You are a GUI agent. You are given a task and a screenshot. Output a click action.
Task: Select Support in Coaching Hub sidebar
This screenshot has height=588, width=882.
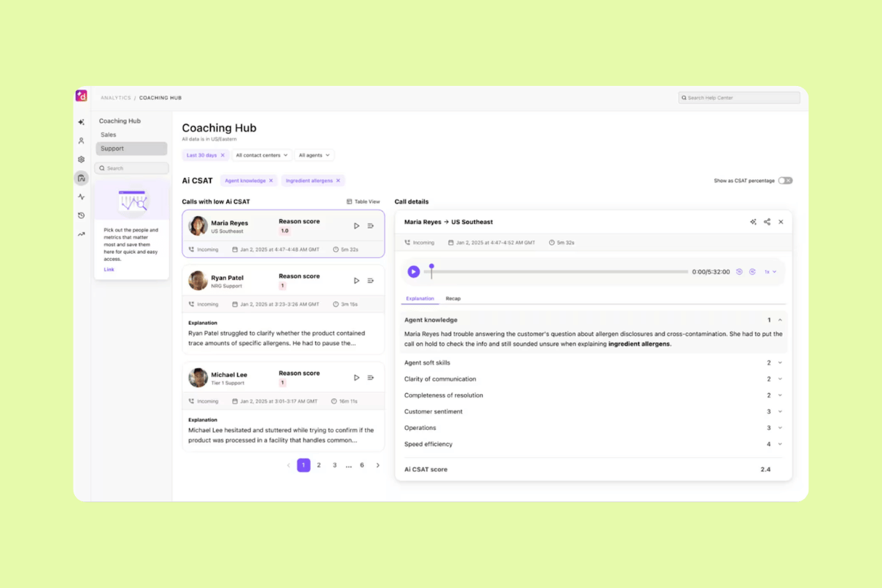point(132,148)
